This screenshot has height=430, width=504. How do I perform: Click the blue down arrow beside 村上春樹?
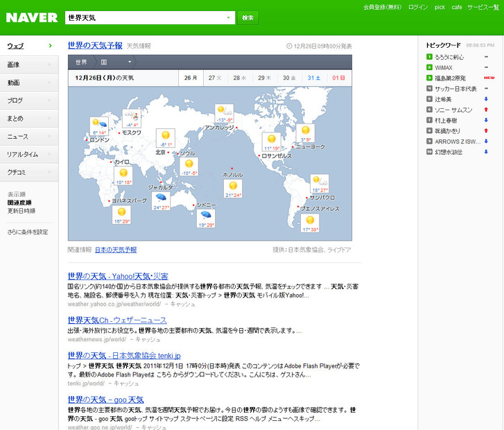click(486, 120)
